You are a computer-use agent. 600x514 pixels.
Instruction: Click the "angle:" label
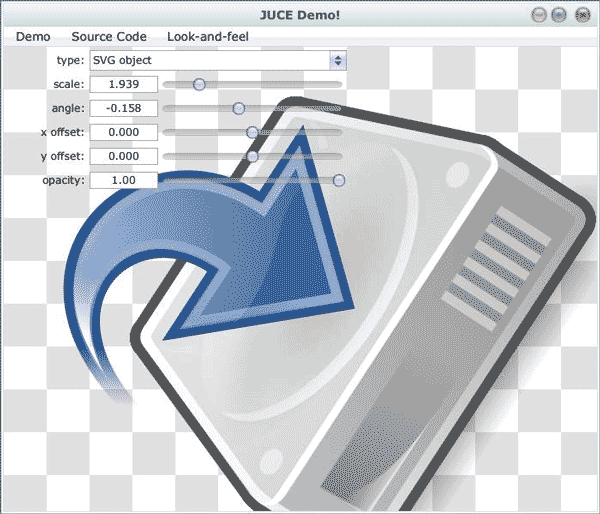68,108
